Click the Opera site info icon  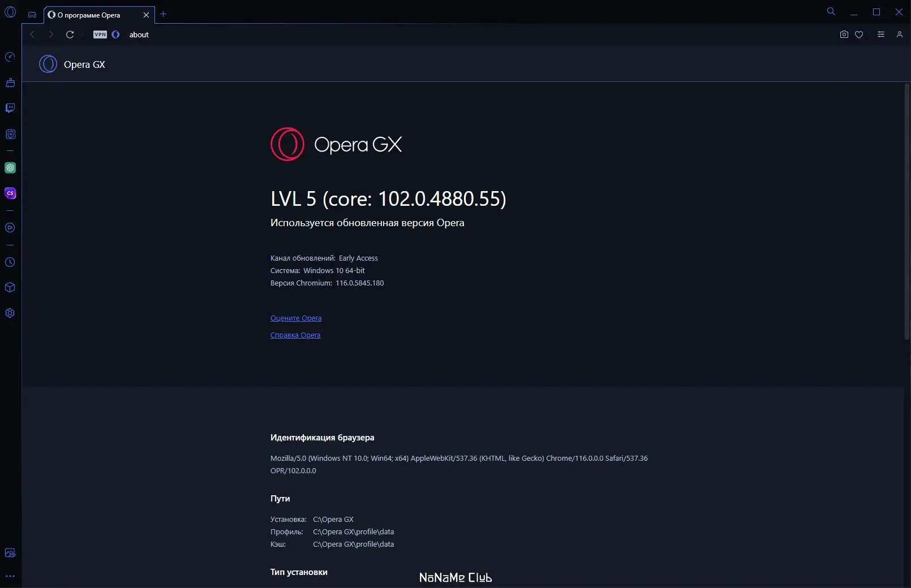116,34
